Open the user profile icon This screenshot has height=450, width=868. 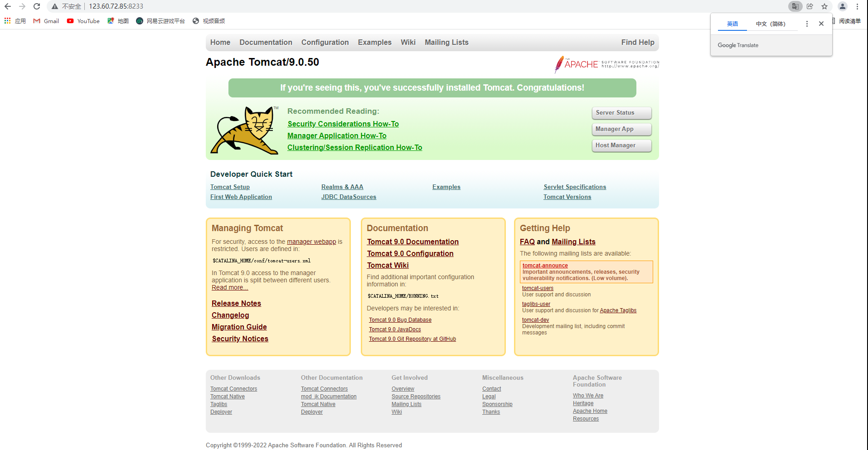pos(843,6)
